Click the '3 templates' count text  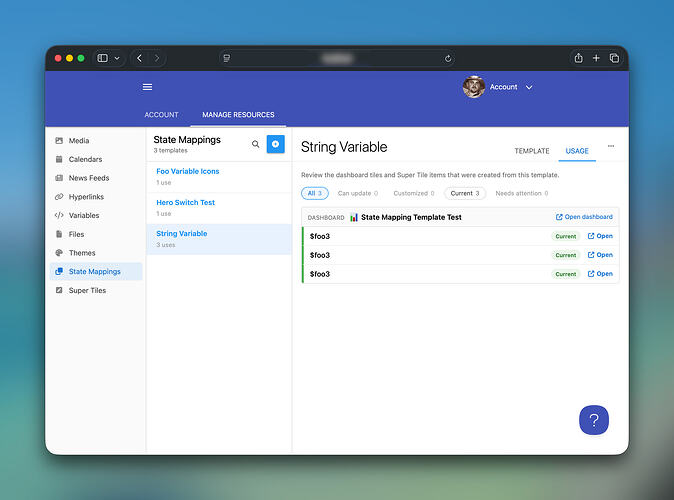click(170, 150)
